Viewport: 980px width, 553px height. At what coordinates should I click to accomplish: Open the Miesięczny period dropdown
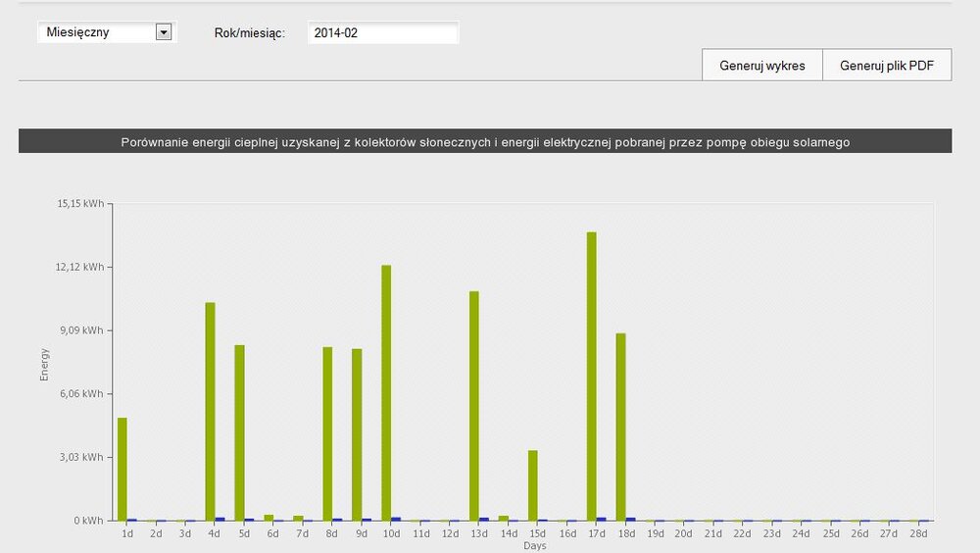(96, 32)
